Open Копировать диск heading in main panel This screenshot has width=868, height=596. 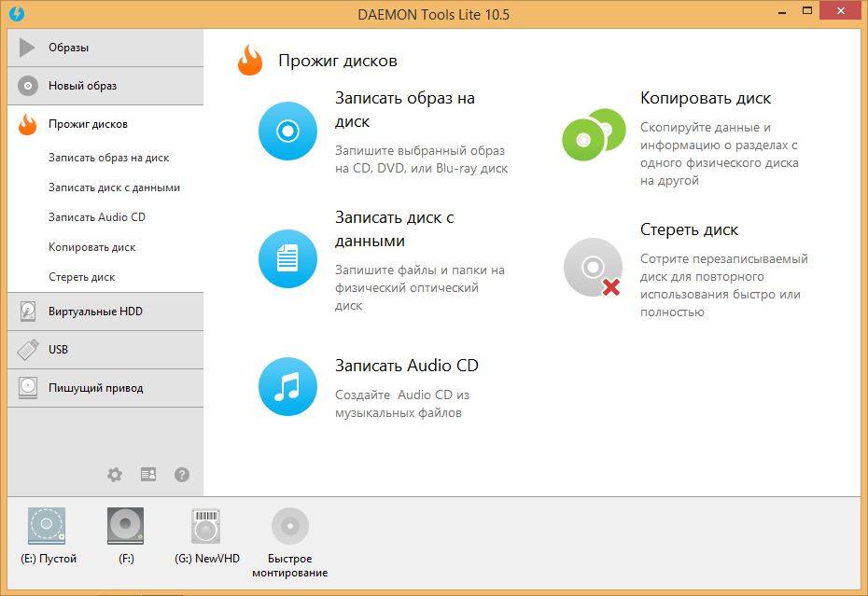coord(706,99)
